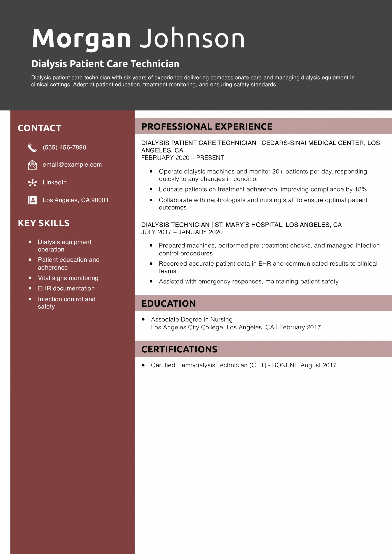
Task: Select the phone number (555) 456-7890
Action: pos(64,148)
